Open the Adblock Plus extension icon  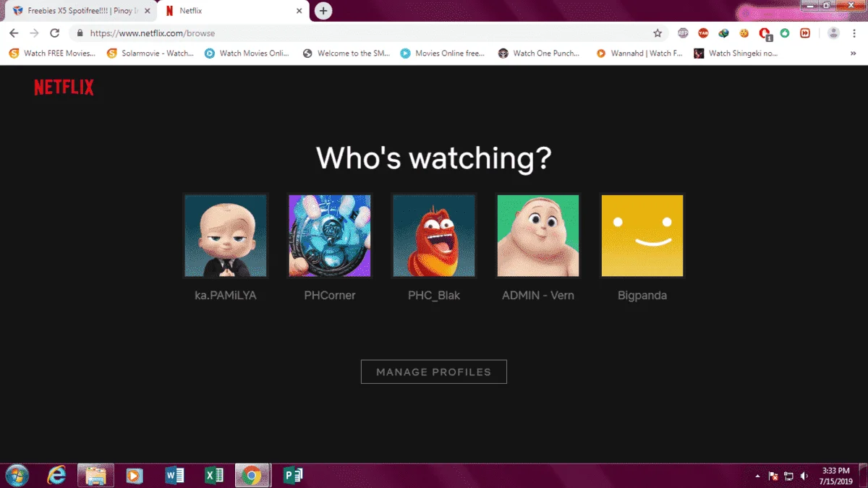pyautogui.click(x=683, y=33)
